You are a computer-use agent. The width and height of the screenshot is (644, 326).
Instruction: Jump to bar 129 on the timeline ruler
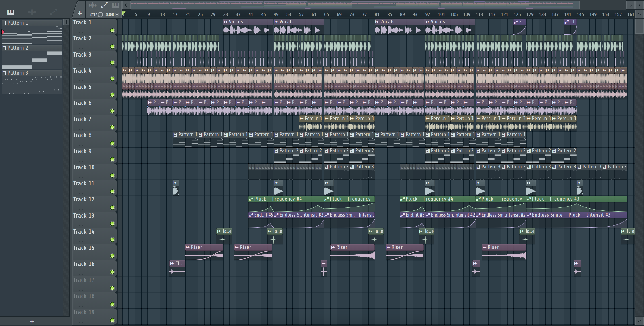[x=530, y=14]
